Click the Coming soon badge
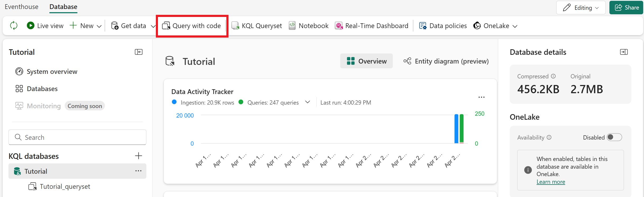Image resolution: width=644 pixels, height=197 pixels. click(x=85, y=106)
